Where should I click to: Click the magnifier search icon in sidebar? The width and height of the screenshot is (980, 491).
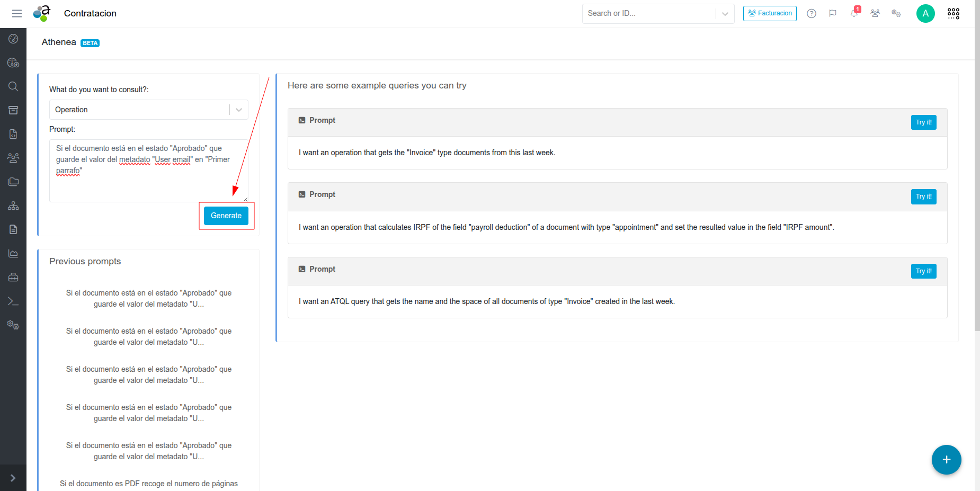click(x=13, y=86)
